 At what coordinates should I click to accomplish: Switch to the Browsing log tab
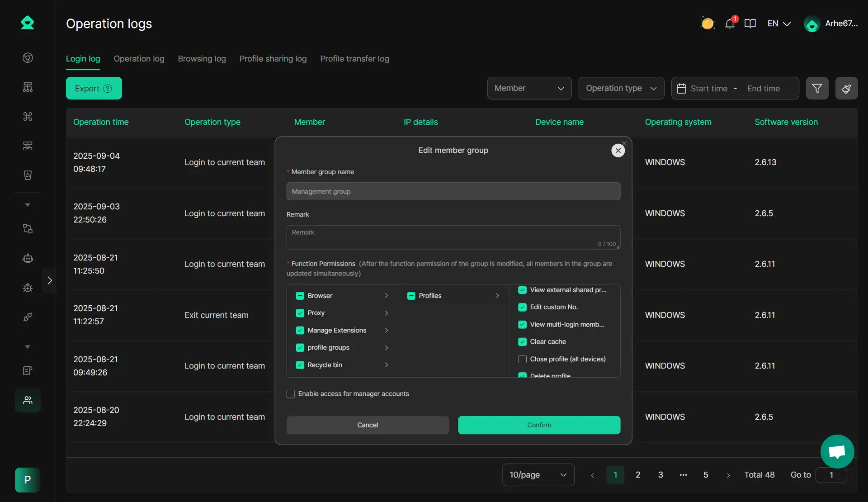pyautogui.click(x=202, y=59)
